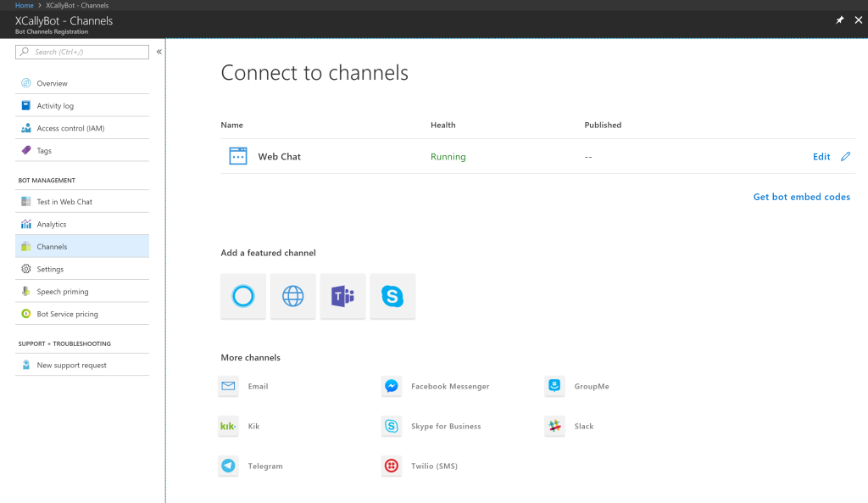Click the Email channel label
The image size is (868, 503).
pos(258,386)
